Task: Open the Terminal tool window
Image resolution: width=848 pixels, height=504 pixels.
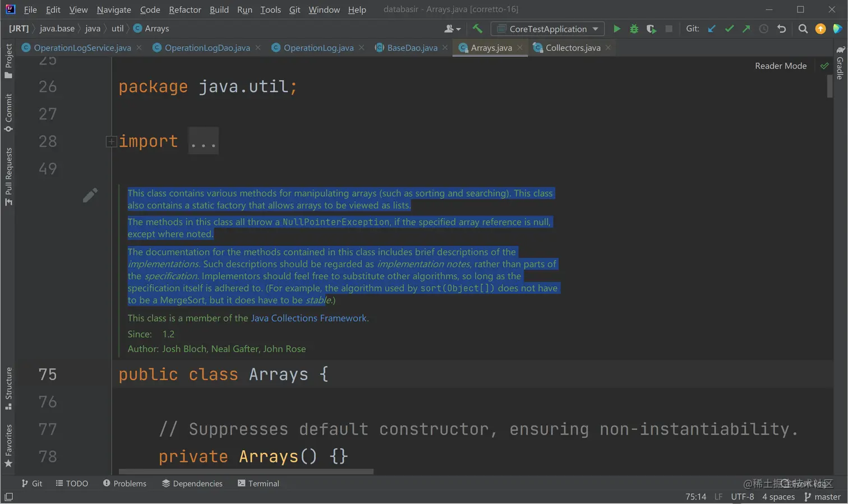Action: coord(258,483)
